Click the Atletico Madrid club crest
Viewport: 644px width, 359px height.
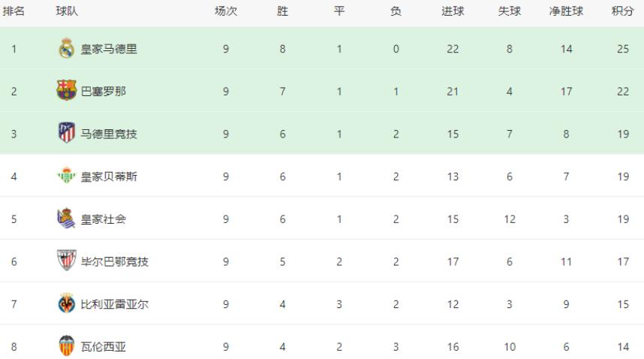tap(66, 133)
